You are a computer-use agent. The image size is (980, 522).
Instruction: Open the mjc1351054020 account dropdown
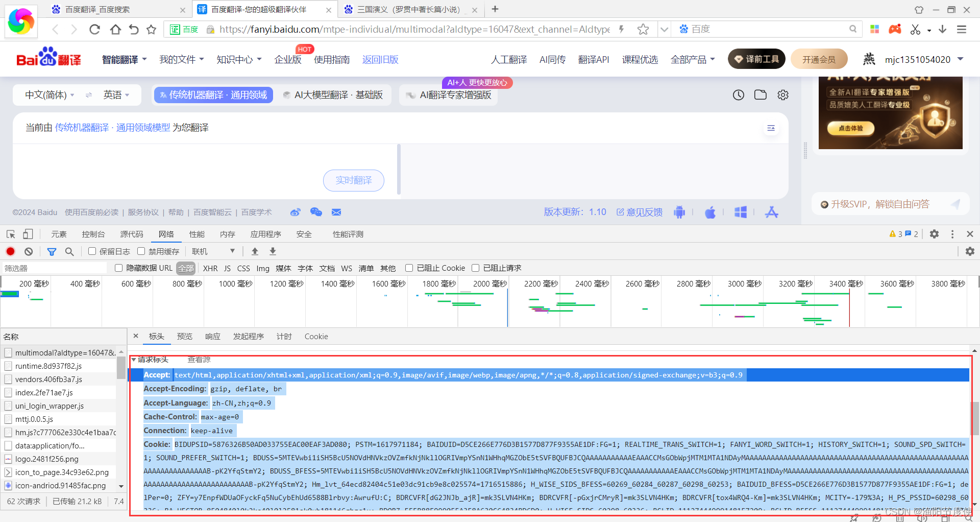click(x=924, y=60)
